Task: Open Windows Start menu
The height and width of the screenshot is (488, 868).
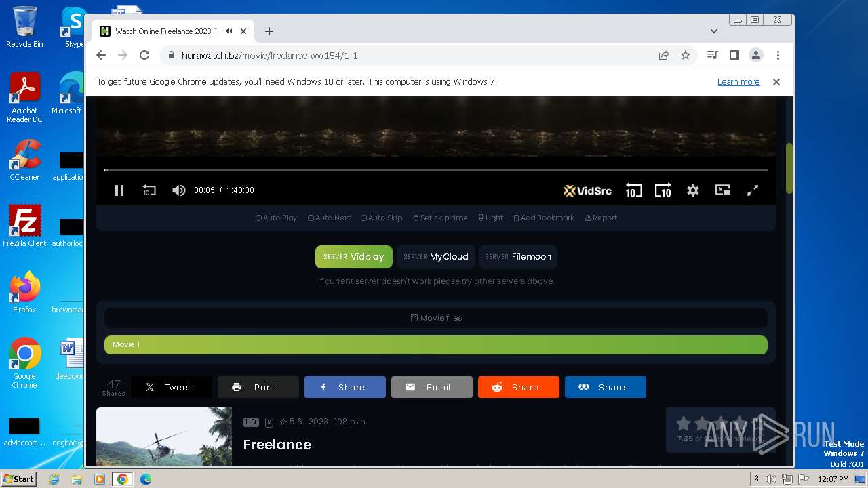Action: (19, 479)
